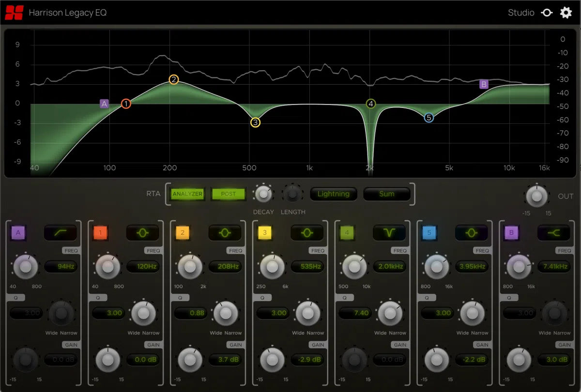Click the low-shelf shape icon on band B

click(554, 233)
